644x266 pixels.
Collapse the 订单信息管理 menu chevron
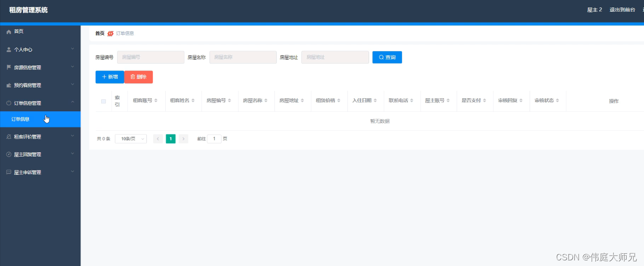(72, 102)
